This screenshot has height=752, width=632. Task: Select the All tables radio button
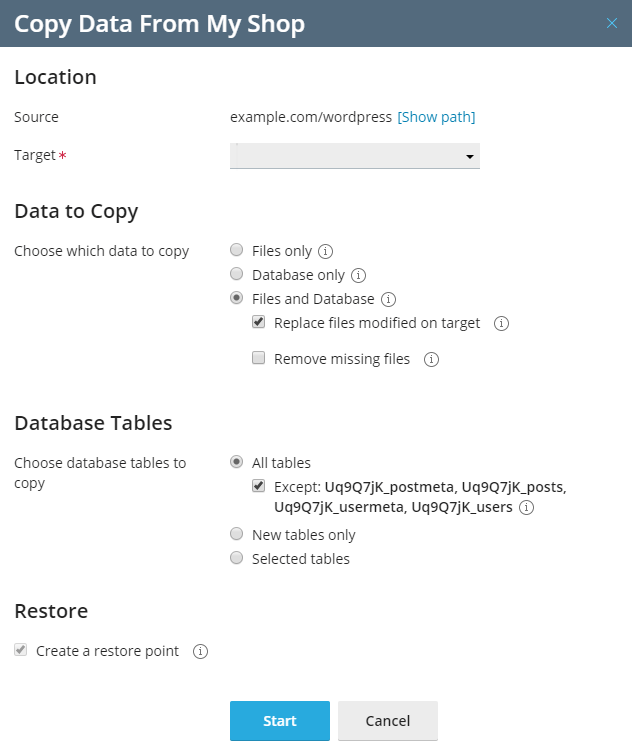236,462
